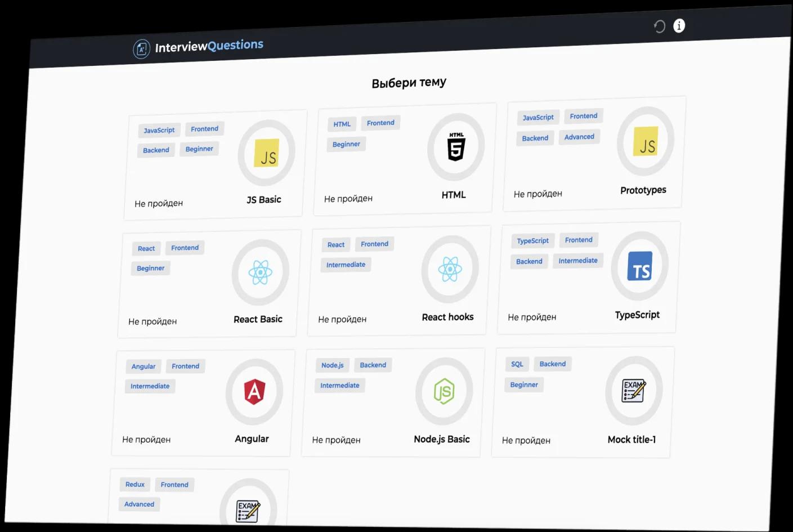Click the Advanced tag on Prototypes card
Viewport: 793px width, 532px height.
(579, 137)
